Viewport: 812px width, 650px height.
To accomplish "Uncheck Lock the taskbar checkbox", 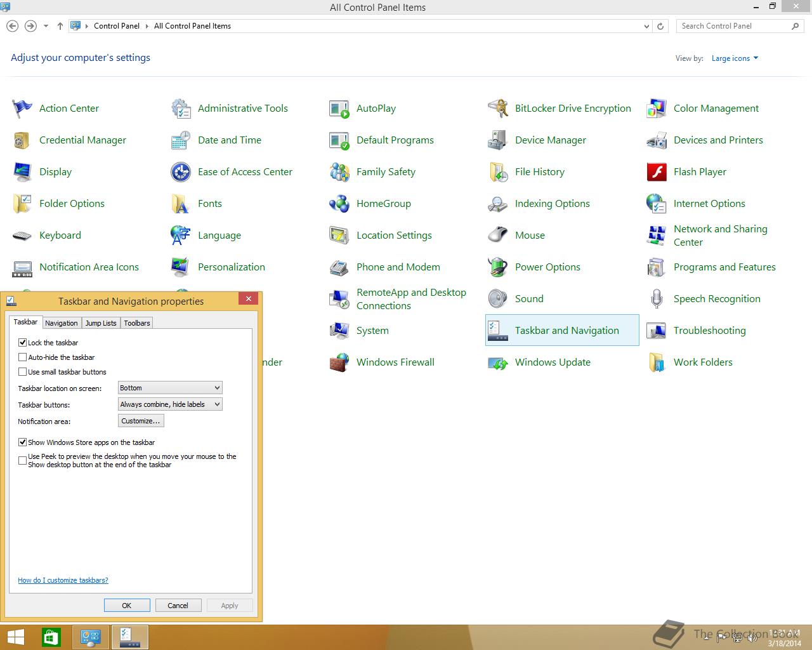I will [x=23, y=343].
